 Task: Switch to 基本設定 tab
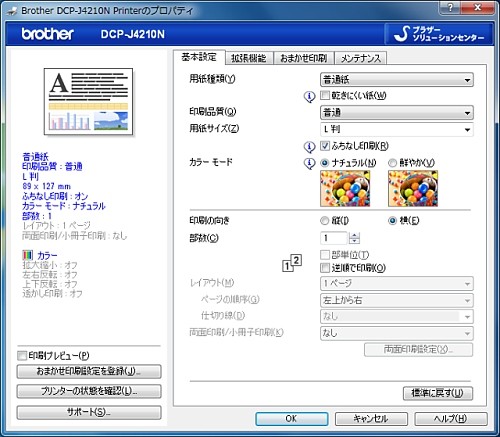(x=199, y=57)
